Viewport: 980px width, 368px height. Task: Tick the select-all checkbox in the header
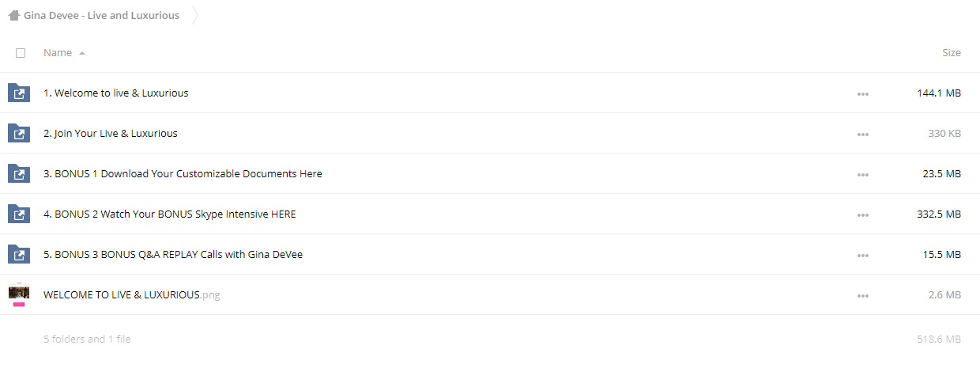tap(21, 53)
